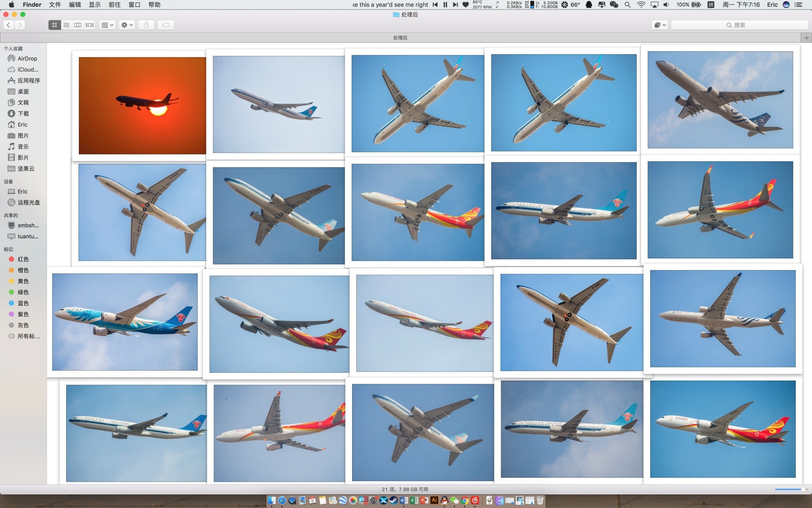This screenshot has width=812, height=508.
Task: Open the tuantu... shared computer
Action: [23, 236]
